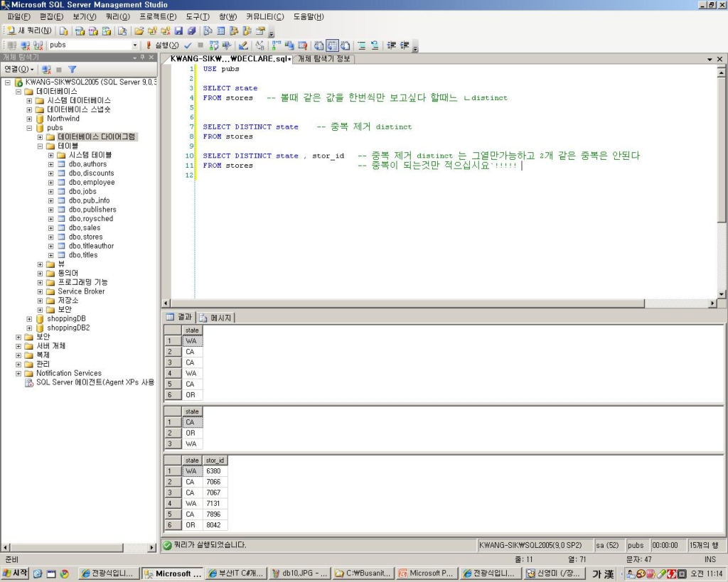Click the Save floppy disk icon
The width and height of the screenshot is (728, 582).
[x=178, y=31]
